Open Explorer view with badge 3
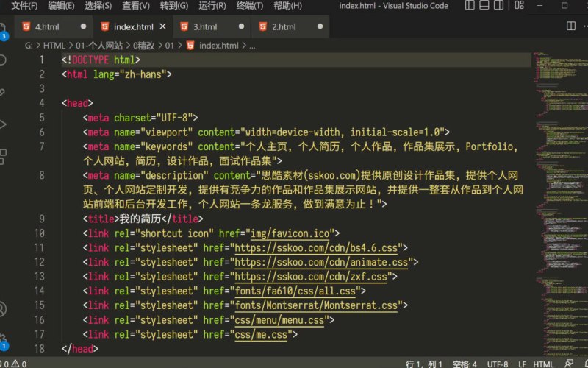This screenshot has width=588, height=368. pyautogui.click(x=3, y=32)
